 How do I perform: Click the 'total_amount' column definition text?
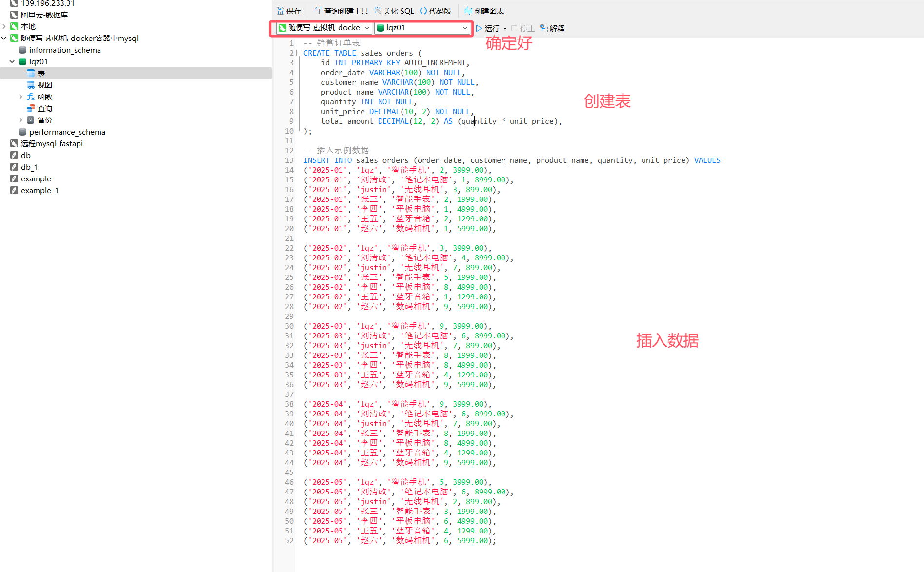point(347,121)
